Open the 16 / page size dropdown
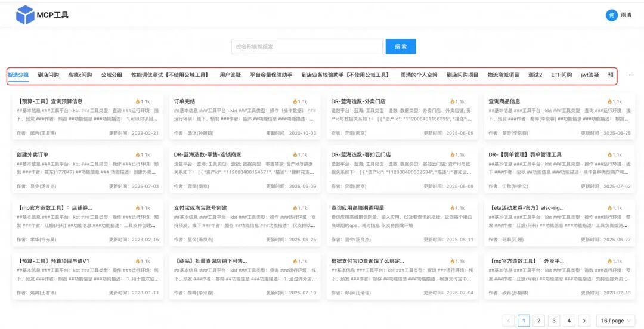The height and width of the screenshot is (329, 644). (616, 321)
